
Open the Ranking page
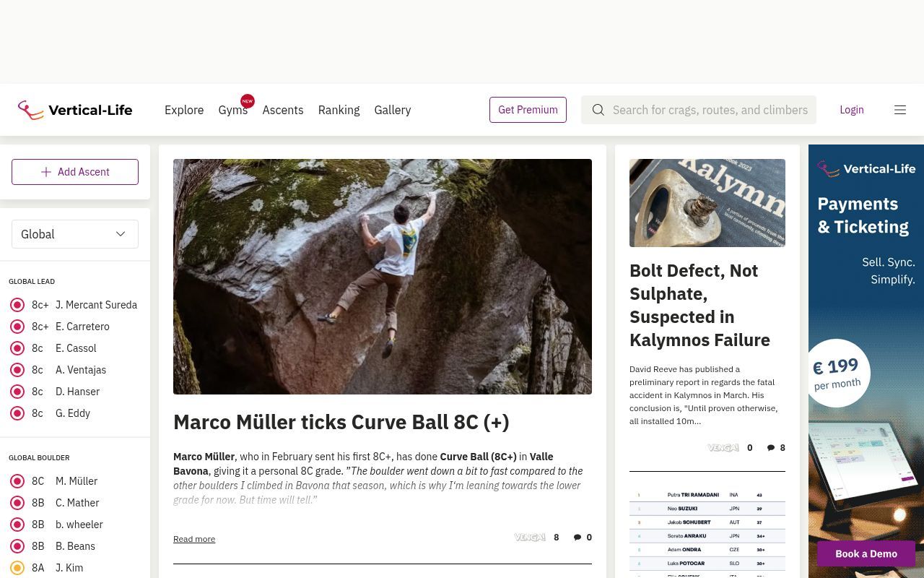point(339,110)
